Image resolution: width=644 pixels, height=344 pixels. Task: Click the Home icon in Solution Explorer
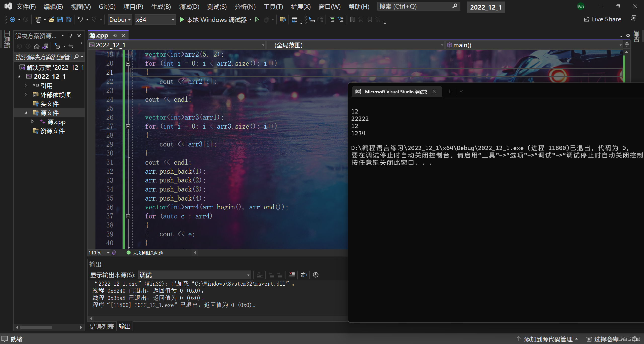pyautogui.click(x=37, y=46)
